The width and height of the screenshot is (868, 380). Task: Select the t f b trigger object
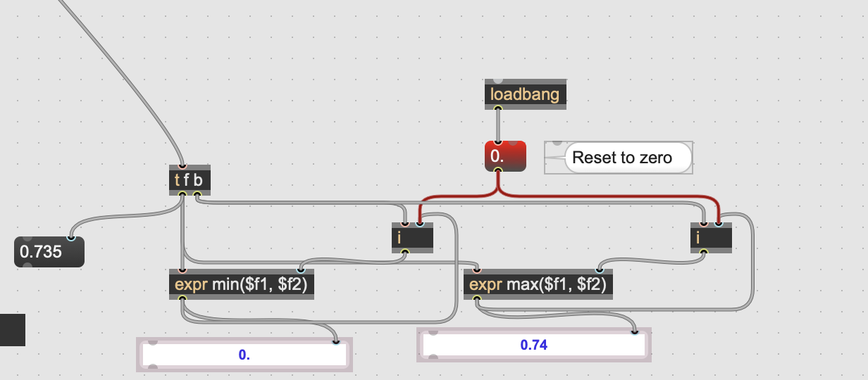click(190, 180)
